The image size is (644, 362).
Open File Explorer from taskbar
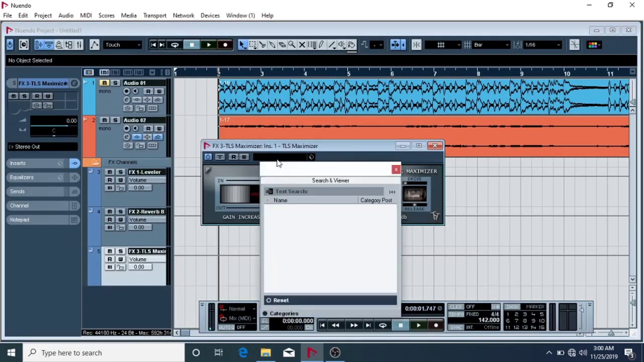point(266,352)
